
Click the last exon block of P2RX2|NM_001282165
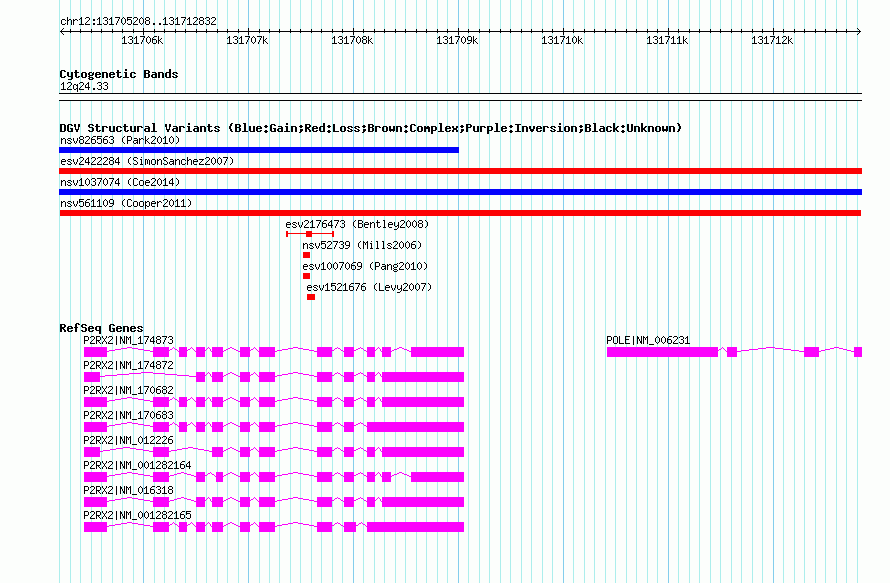point(415,527)
